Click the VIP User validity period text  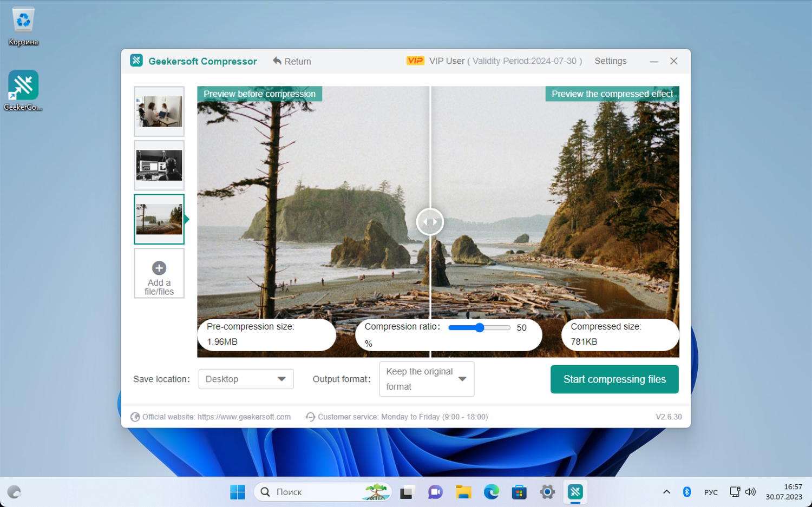coord(506,61)
